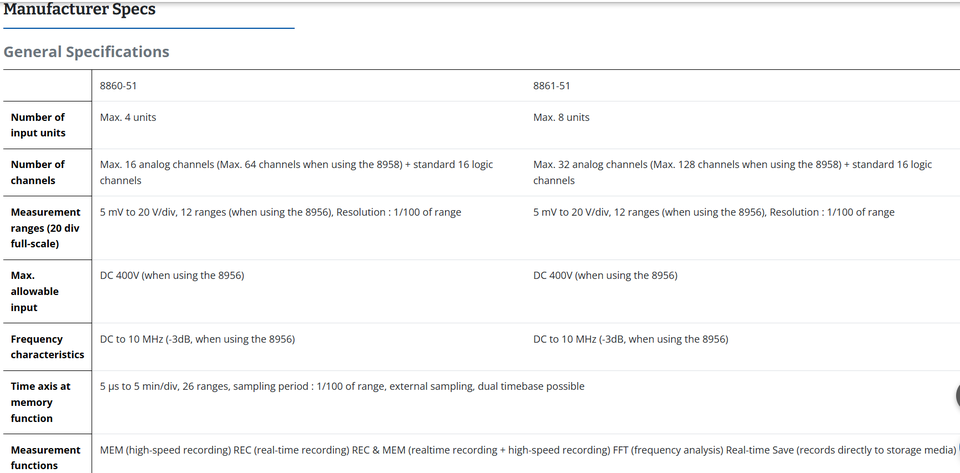Click the Max. 32 analog channels cell
The image size is (960, 473).
coord(733,173)
